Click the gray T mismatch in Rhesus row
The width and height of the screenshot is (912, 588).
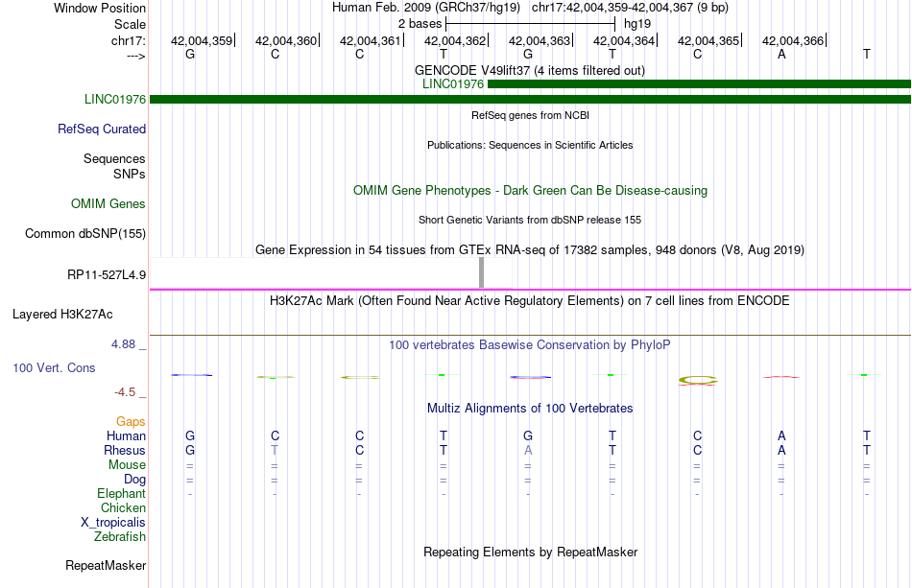275,450
